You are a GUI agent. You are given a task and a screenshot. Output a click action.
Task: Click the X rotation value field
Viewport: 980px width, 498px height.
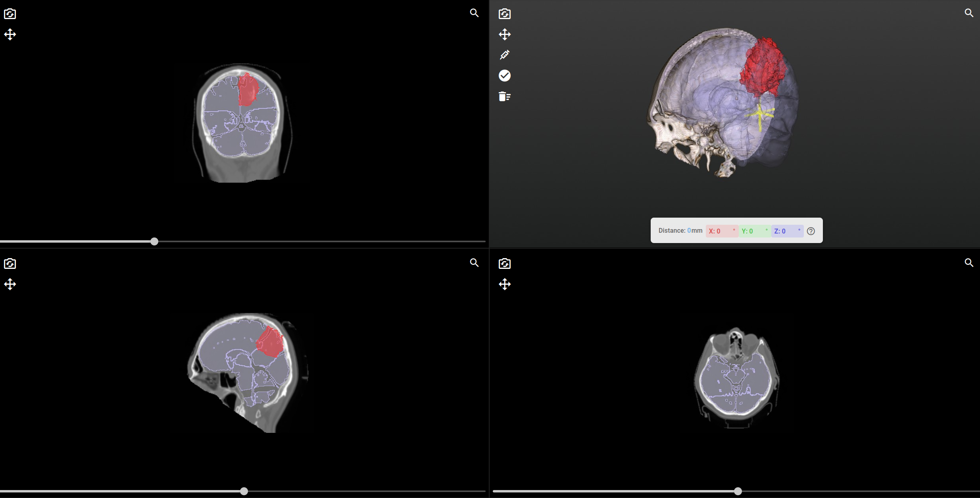click(x=721, y=231)
